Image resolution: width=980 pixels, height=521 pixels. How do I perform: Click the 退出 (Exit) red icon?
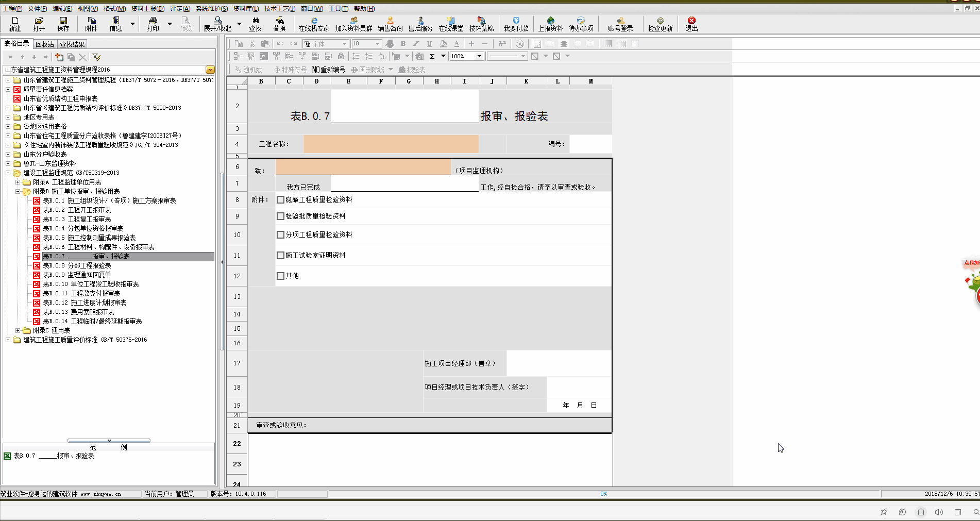pos(691,24)
